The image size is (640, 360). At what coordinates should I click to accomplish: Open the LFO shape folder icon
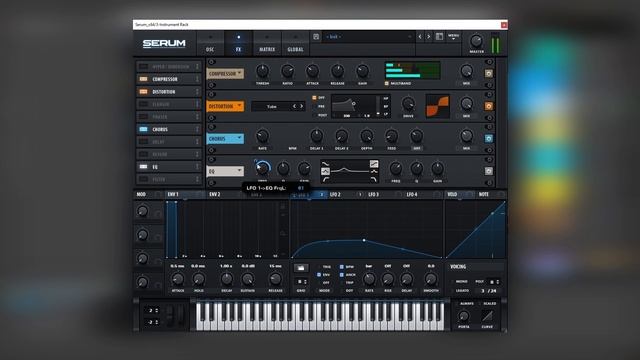301,268
